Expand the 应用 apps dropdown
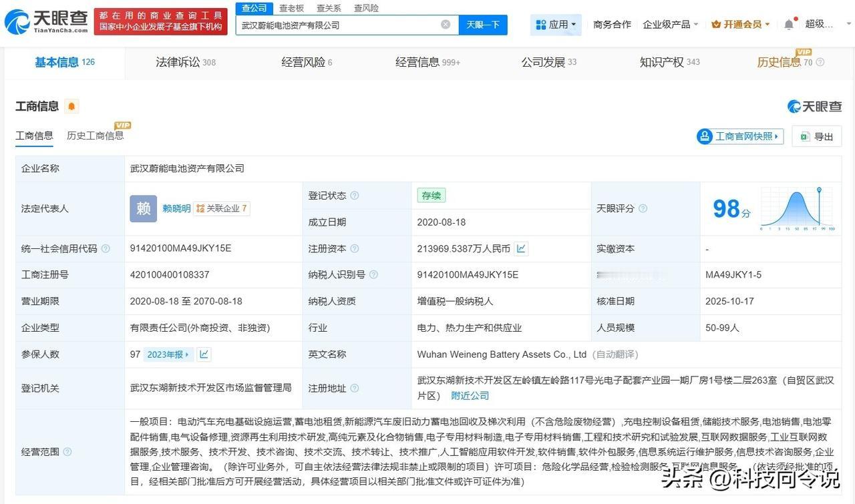This screenshot has height=504, width=855. (556, 25)
